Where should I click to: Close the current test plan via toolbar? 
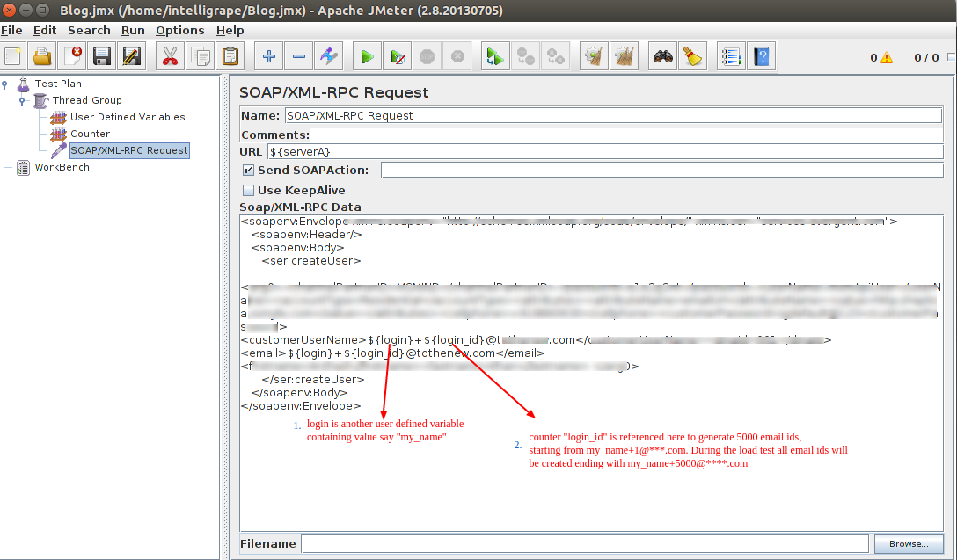[72, 57]
